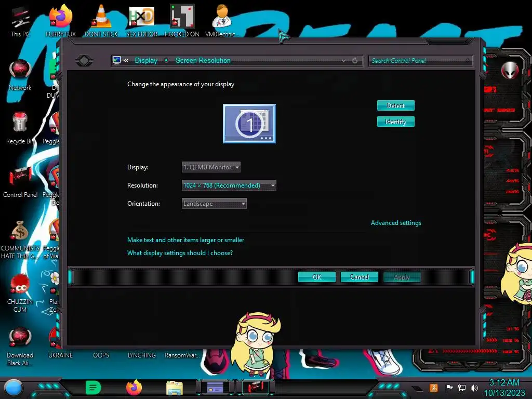Open the Orientation Landscape dropdown
This screenshot has height=399, width=532.
214,204
